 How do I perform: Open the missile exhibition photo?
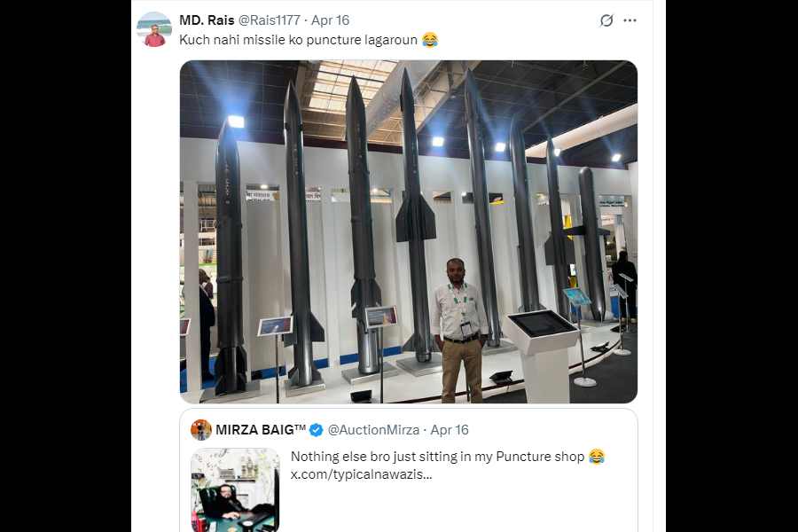click(408, 231)
